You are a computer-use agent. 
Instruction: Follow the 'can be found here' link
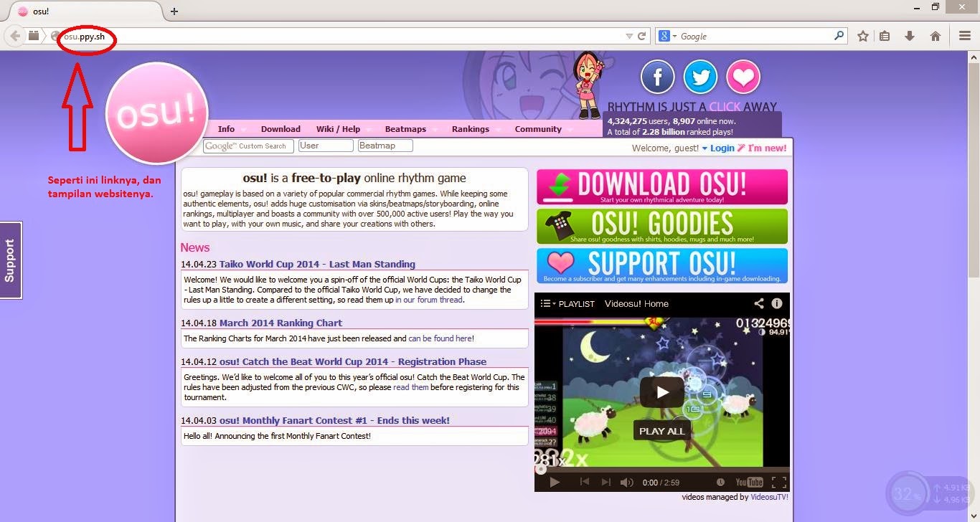[440, 338]
